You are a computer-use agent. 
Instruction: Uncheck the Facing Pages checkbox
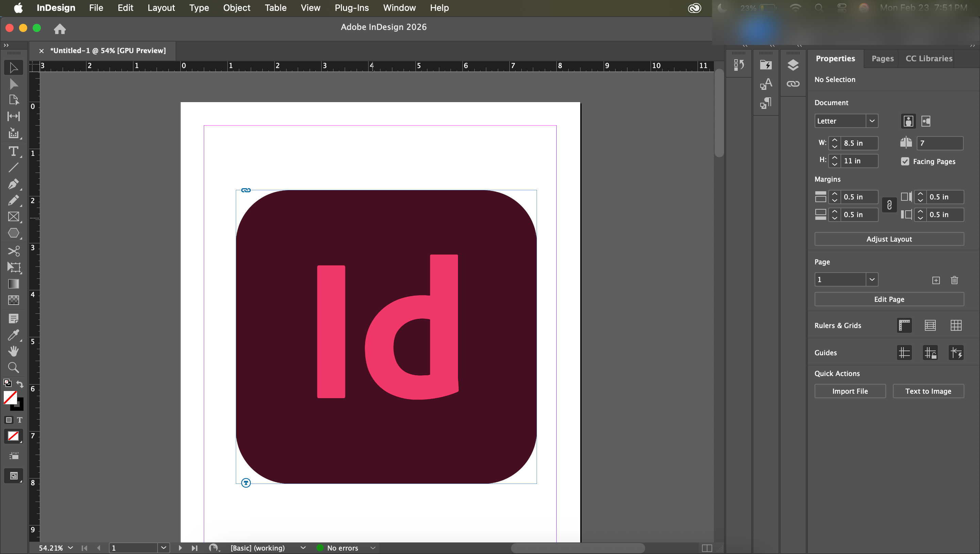point(905,161)
